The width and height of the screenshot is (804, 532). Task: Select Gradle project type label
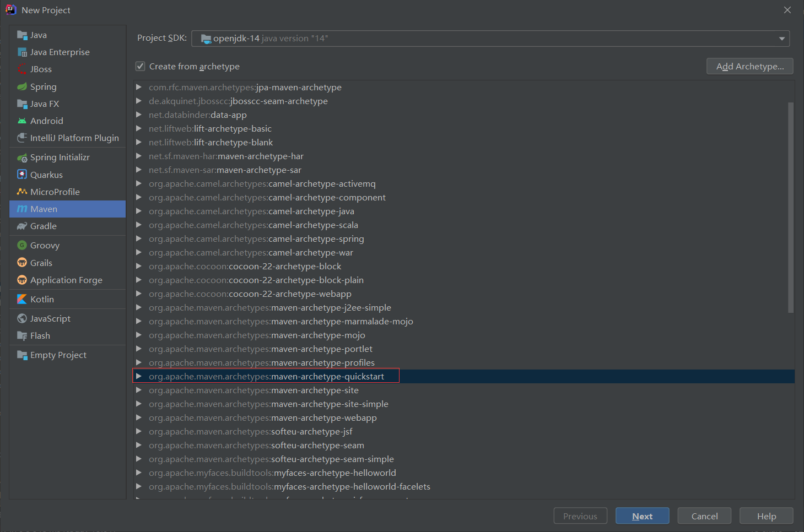44,226
